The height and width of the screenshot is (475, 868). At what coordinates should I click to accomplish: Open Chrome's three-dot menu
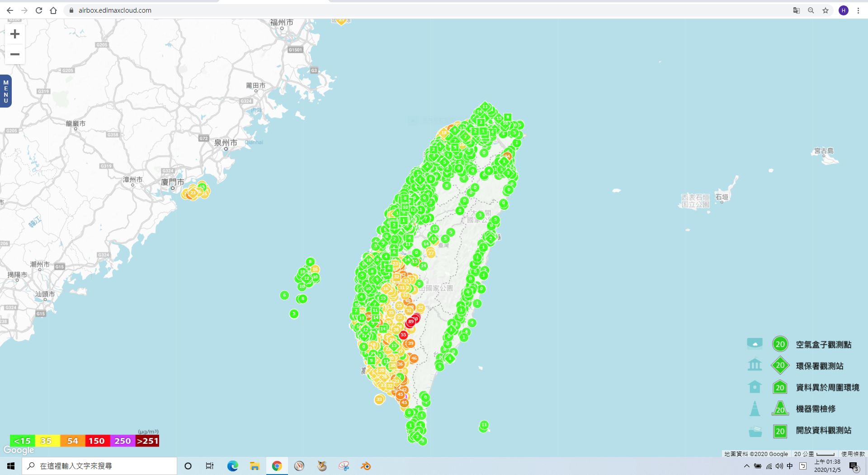coord(858,10)
